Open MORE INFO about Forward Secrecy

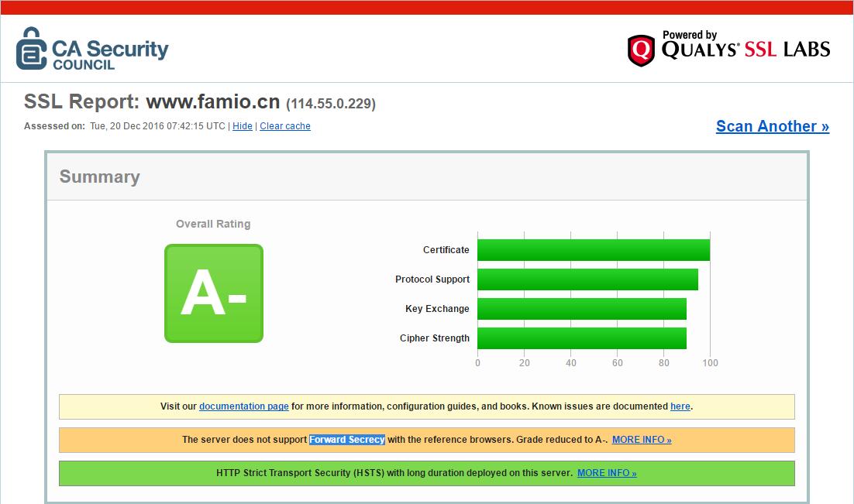click(642, 440)
